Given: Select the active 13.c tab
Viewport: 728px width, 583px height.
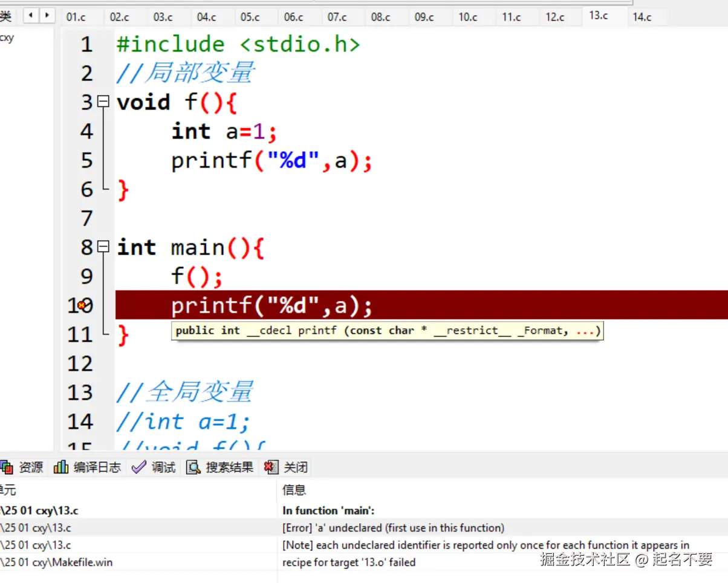Looking at the screenshot, I should [x=599, y=16].
